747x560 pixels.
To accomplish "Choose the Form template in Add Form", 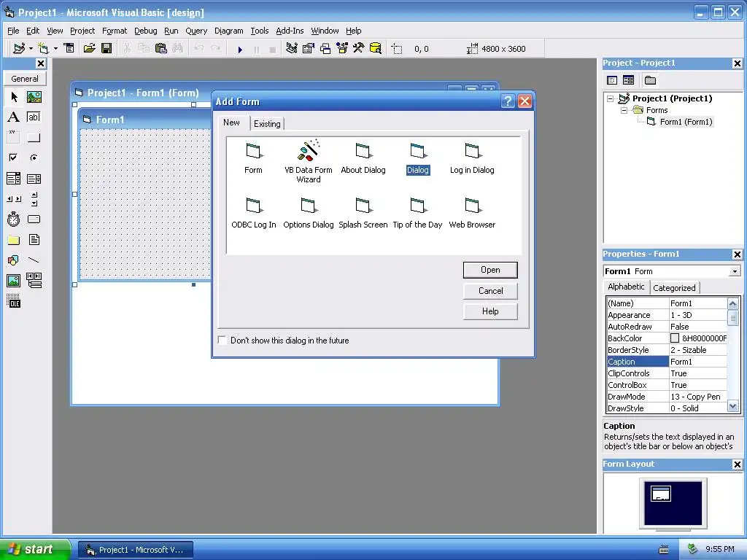I will click(253, 158).
